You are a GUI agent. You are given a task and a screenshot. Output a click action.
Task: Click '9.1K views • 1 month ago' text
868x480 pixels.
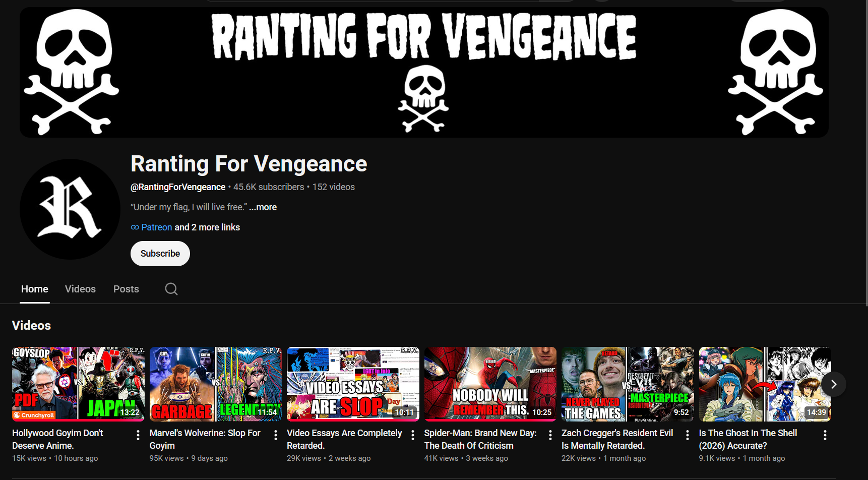(742, 458)
